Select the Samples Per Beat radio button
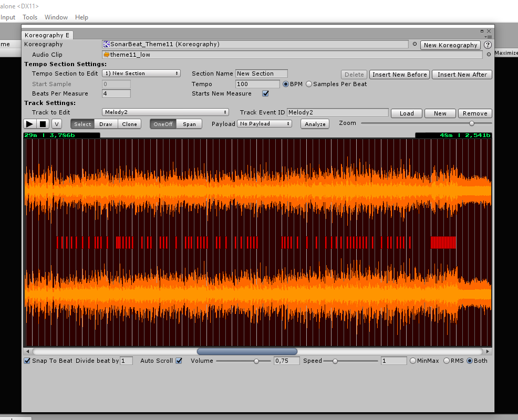Viewport: 518px width, 420px height. click(309, 84)
